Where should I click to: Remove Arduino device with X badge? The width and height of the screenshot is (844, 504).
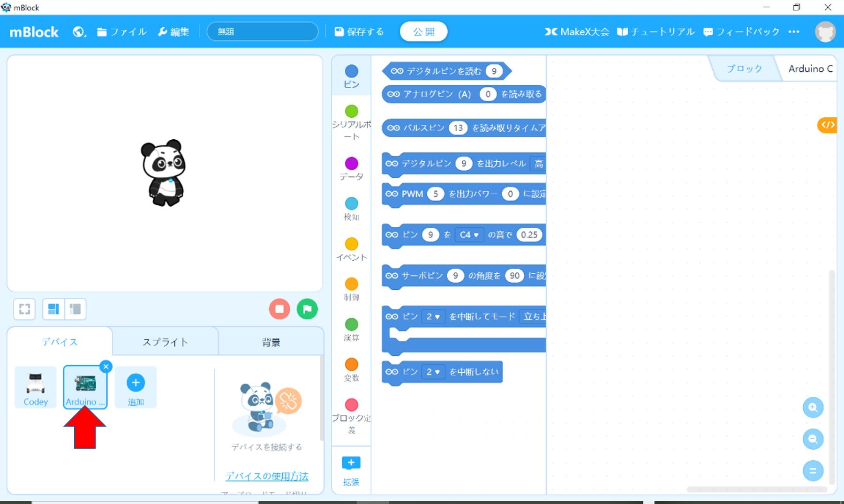pyautogui.click(x=106, y=367)
